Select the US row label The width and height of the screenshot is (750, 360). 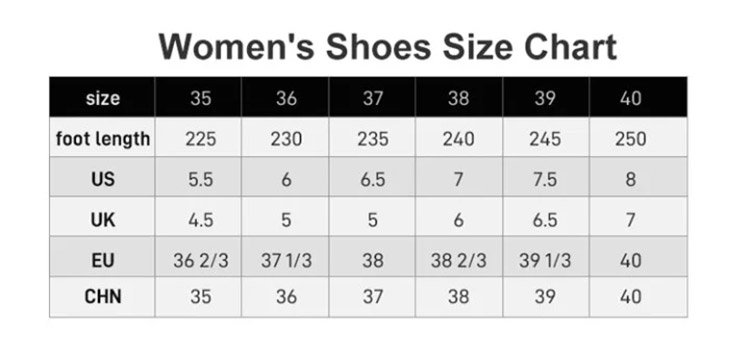tap(102, 177)
